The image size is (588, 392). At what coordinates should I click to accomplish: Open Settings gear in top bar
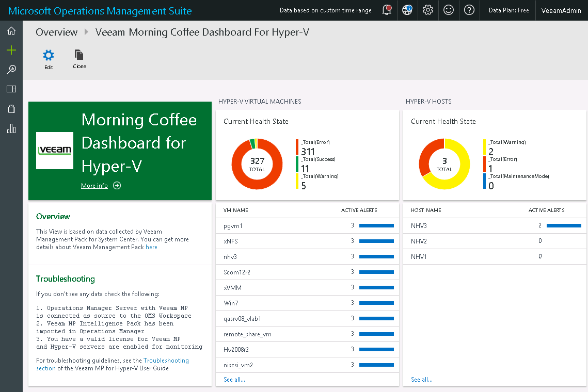[428, 10]
